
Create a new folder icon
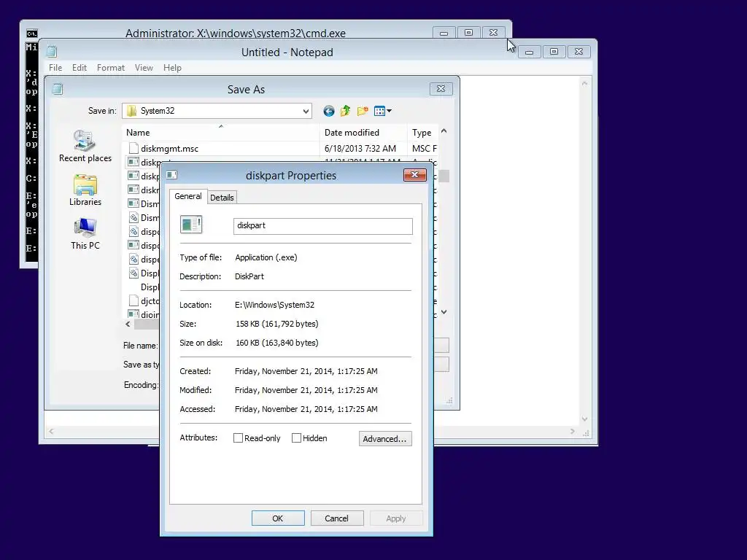tap(363, 111)
